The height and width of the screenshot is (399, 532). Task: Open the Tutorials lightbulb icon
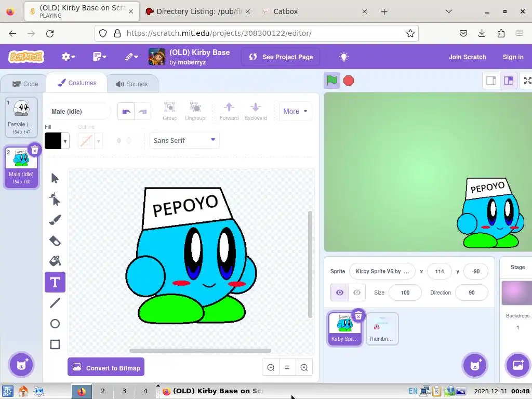click(344, 57)
